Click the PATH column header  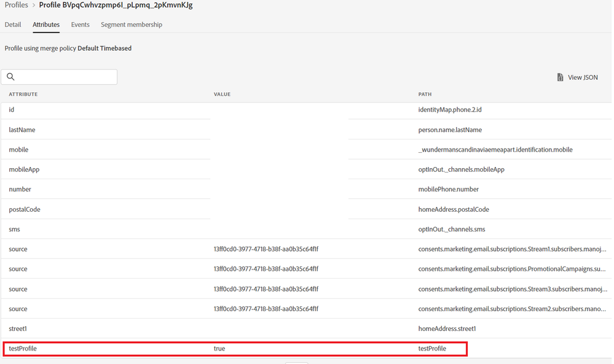click(425, 95)
